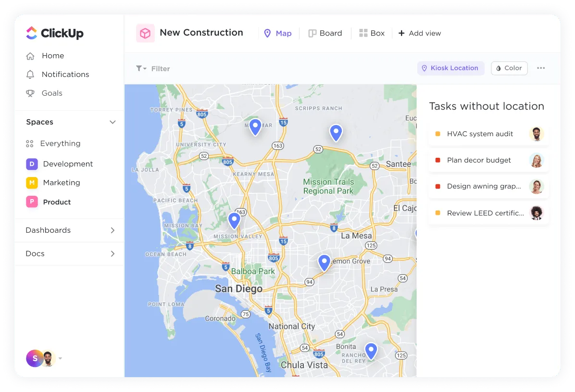Image resolution: width=575 pixels, height=392 pixels.
Task: Click the yellow M Marketing badge
Action: (32, 183)
